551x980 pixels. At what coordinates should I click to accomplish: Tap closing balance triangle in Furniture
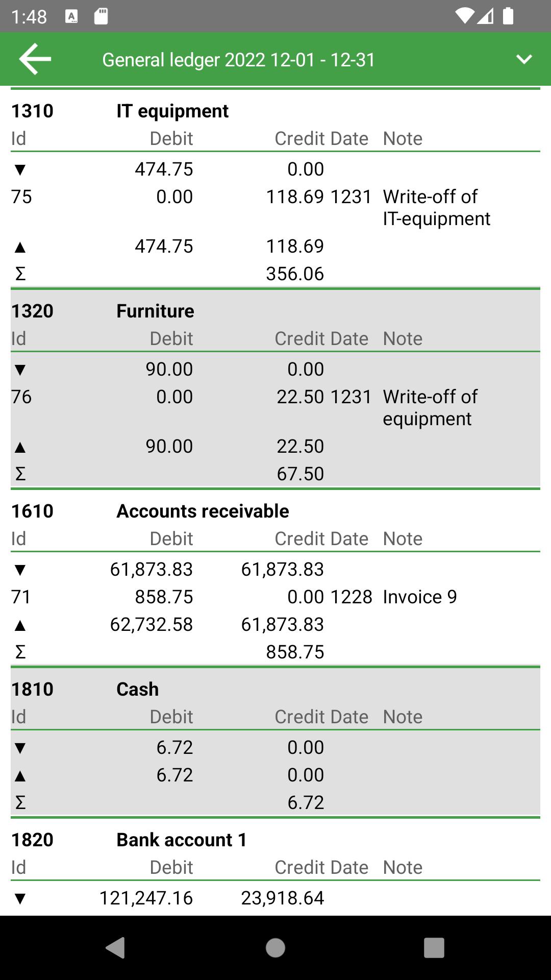click(x=20, y=447)
